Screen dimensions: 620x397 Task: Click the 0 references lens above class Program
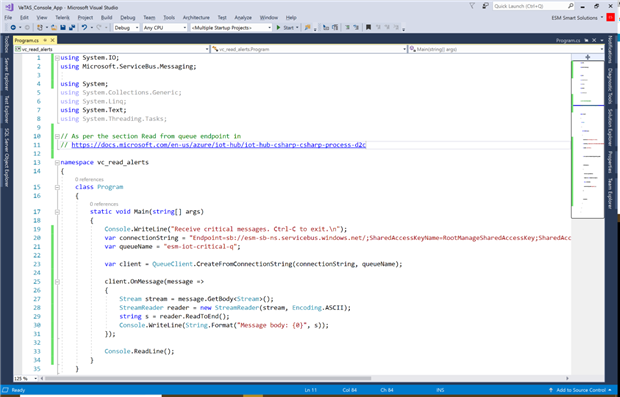click(89, 179)
